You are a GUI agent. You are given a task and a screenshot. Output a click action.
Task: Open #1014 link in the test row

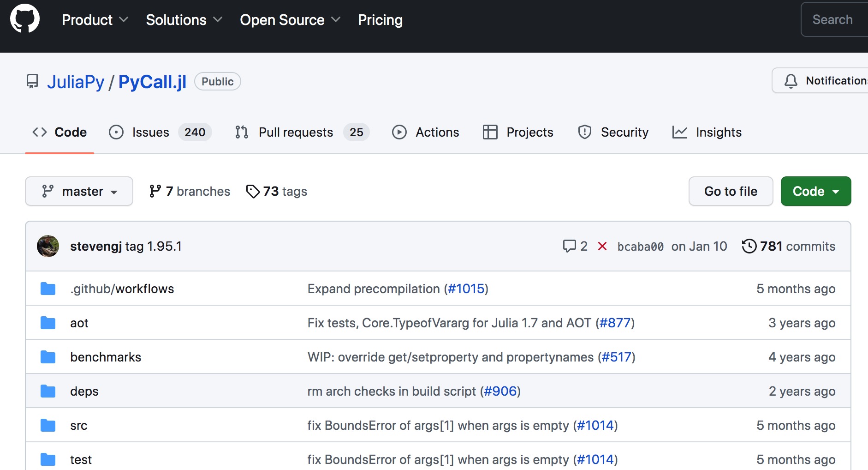595,460
